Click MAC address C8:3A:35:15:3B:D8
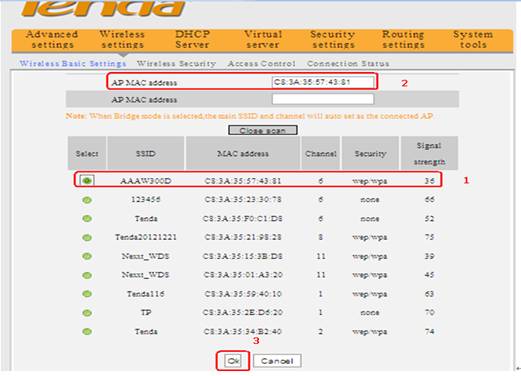Screen dimensions: 521x376 click(243, 256)
